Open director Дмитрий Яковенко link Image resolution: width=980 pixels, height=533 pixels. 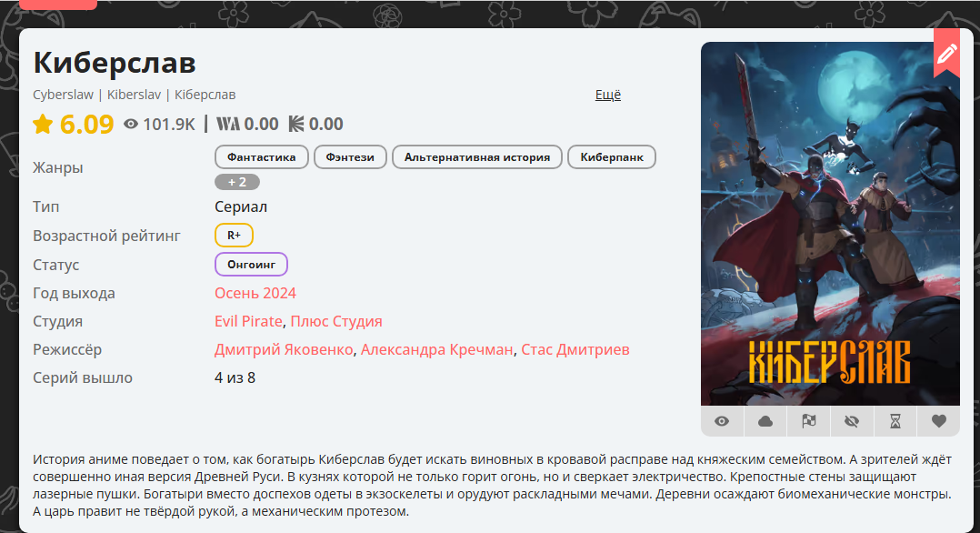284,349
